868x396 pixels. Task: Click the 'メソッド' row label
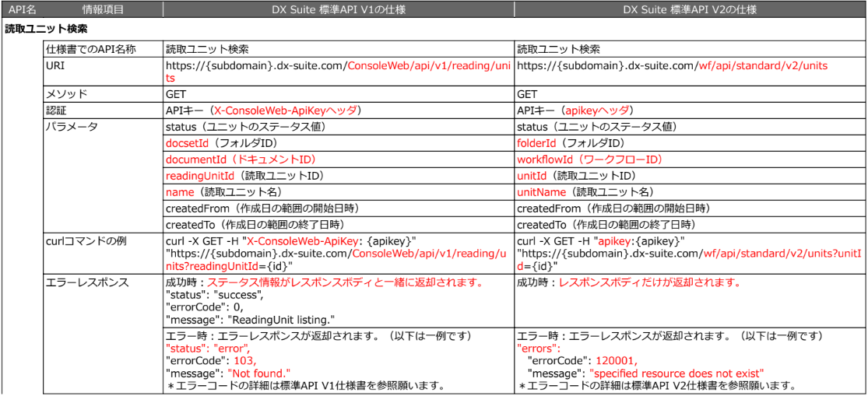coord(65,94)
